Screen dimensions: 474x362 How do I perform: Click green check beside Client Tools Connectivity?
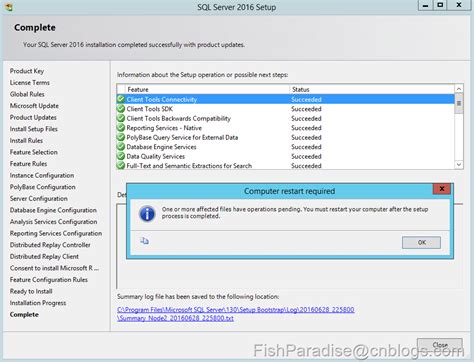(x=121, y=99)
